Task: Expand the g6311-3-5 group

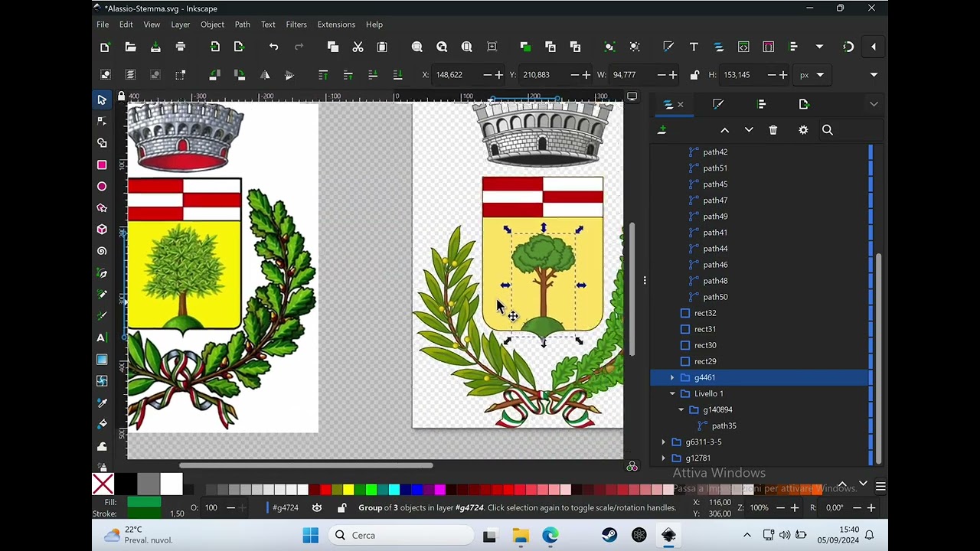Action: [663, 442]
